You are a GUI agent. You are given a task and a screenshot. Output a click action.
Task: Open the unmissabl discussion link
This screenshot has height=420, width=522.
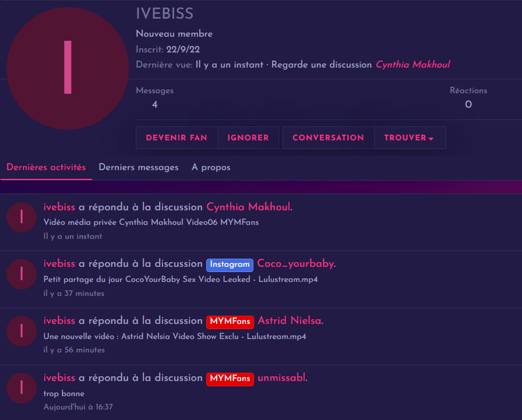click(281, 378)
